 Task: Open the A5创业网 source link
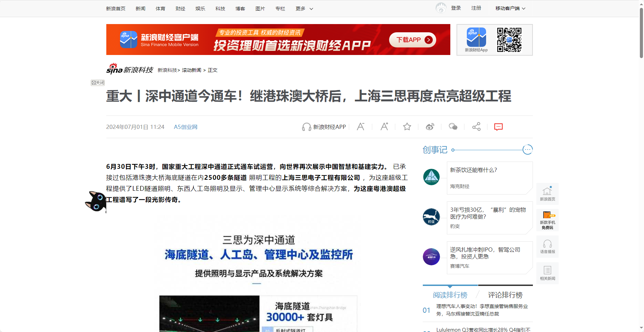click(185, 126)
